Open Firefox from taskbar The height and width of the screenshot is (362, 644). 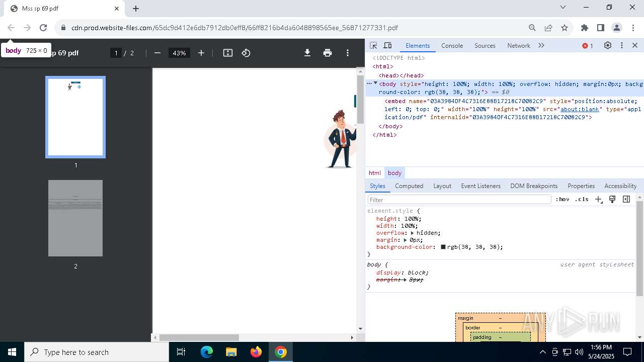click(x=256, y=352)
